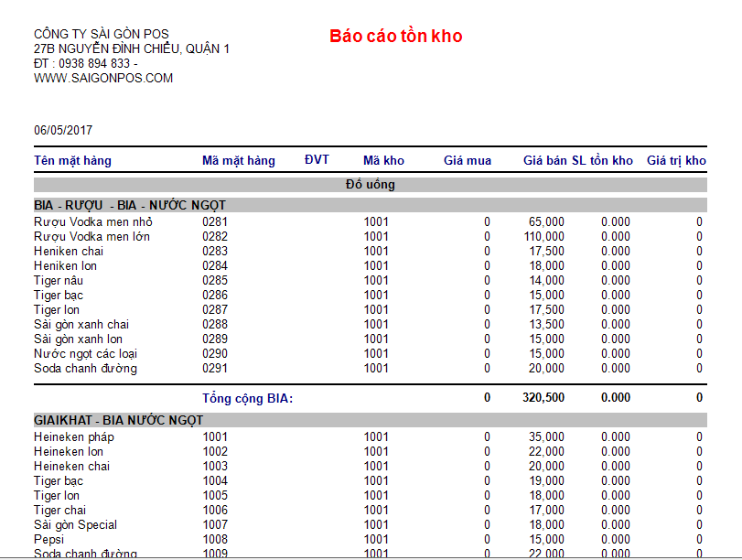Click the sale price 110,000

pos(544,237)
